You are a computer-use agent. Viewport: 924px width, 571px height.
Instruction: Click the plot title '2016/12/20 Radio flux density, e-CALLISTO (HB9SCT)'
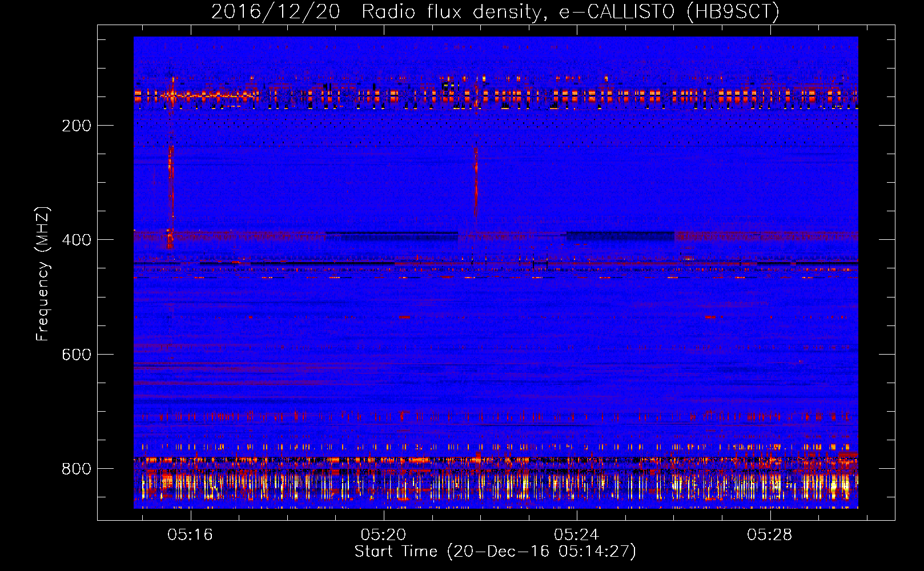[495, 11]
